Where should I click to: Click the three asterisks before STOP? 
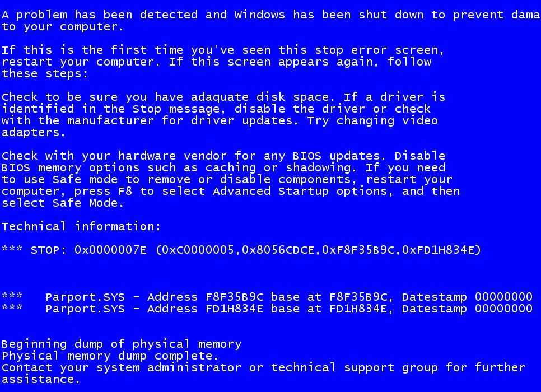pyautogui.click(x=12, y=249)
